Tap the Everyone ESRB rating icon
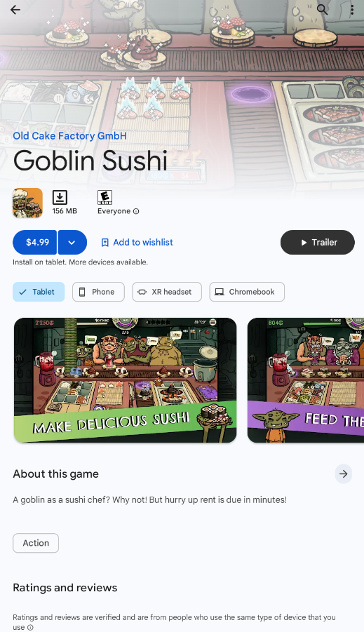Screen dimensions: 364x632 tap(105, 198)
